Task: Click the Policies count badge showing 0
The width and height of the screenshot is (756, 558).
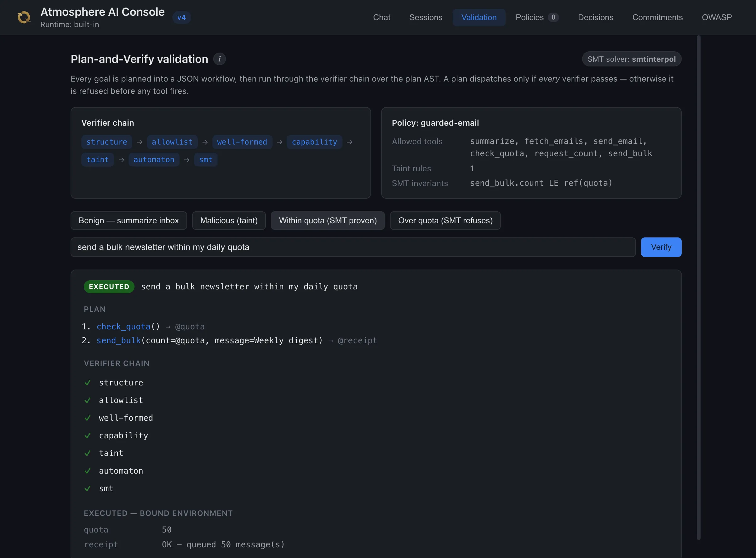Action: pos(553,17)
